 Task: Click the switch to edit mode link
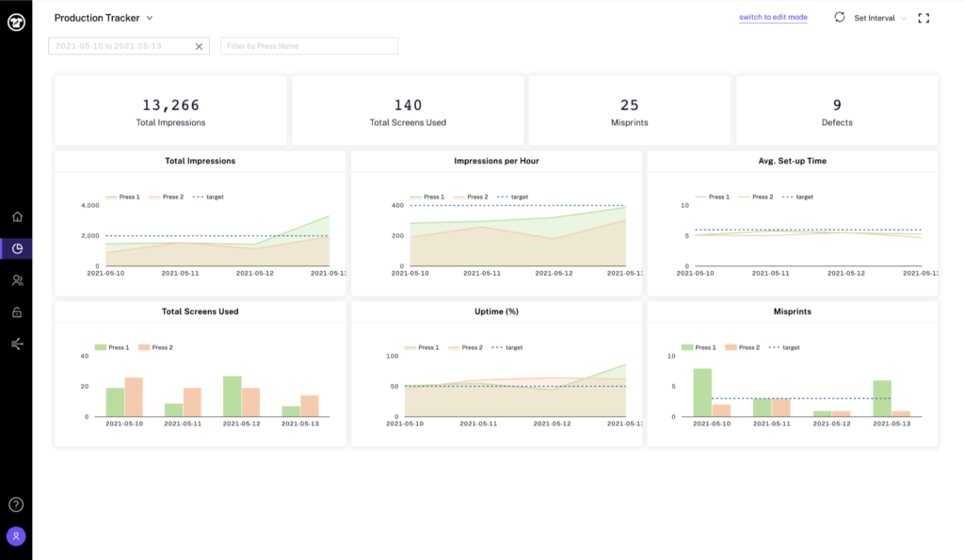tap(772, 17)
